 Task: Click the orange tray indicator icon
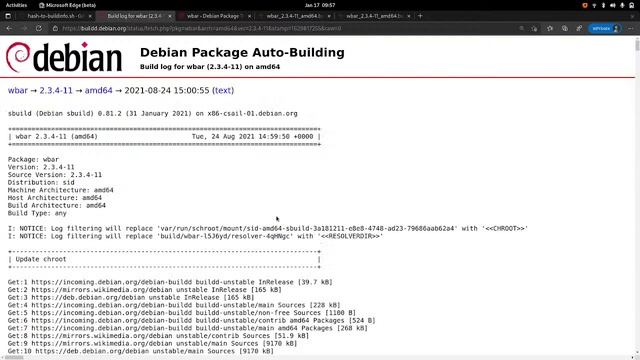click(x=585, y=5)
